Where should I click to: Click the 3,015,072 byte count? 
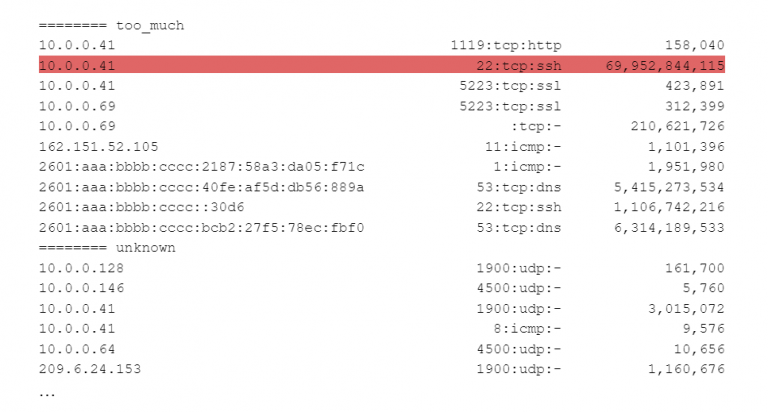(x=686, y=309)
